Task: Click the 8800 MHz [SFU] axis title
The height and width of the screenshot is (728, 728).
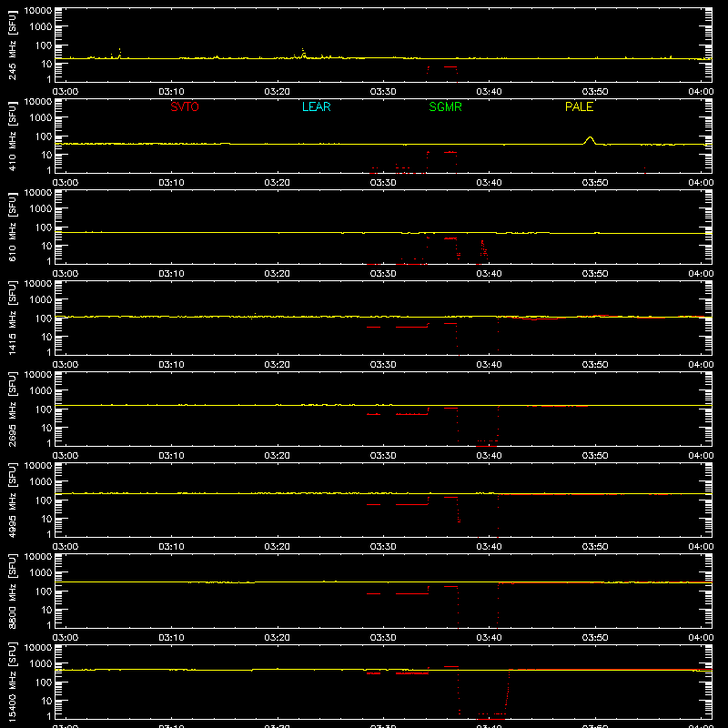Action: point(12,591)
